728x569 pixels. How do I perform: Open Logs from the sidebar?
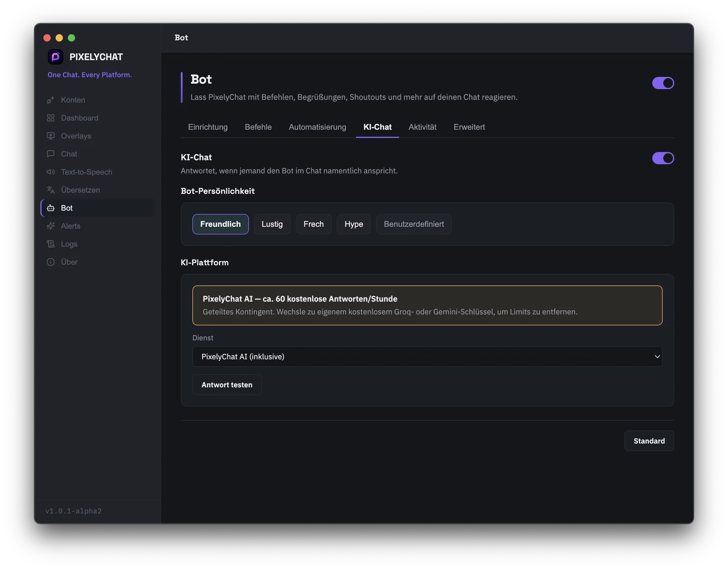(69, 244)
